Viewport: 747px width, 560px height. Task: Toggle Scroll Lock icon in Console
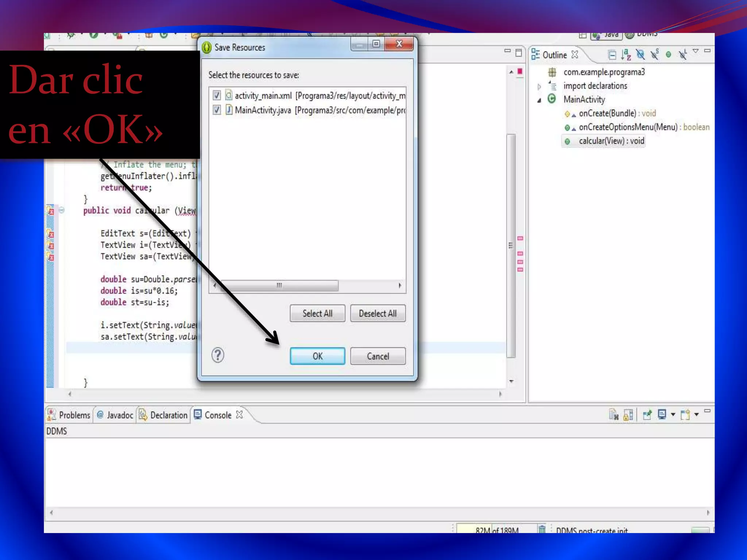(628, 415)
